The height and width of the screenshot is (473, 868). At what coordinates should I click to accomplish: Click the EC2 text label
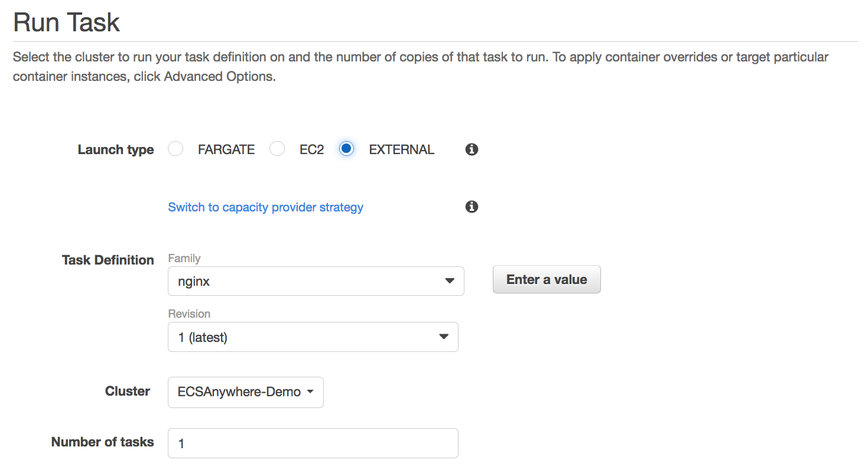tap(311, 150)
